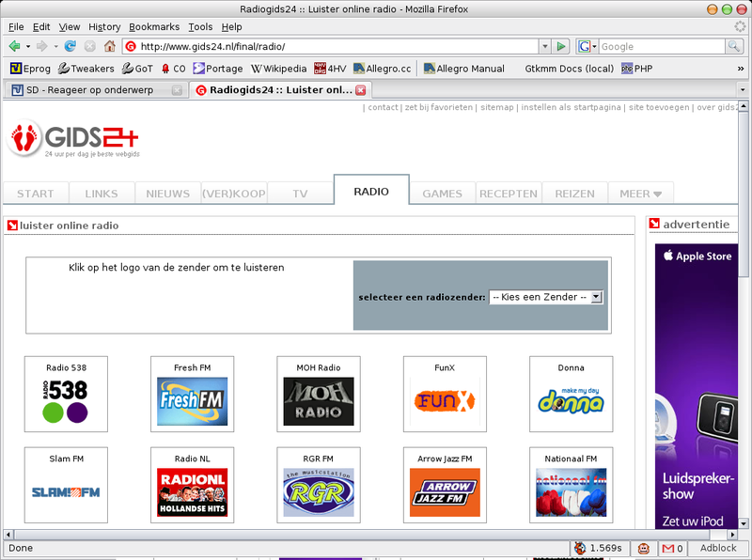Open the Wikipedia bookmark
The image size is (752, 560).
coord(278,69)
